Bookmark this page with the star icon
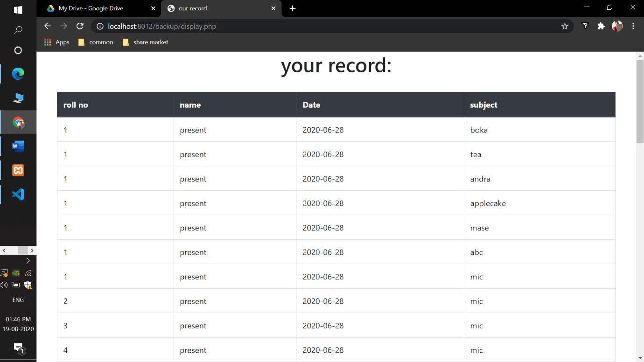This screenshot has height=362, width=644. (565, 26)
